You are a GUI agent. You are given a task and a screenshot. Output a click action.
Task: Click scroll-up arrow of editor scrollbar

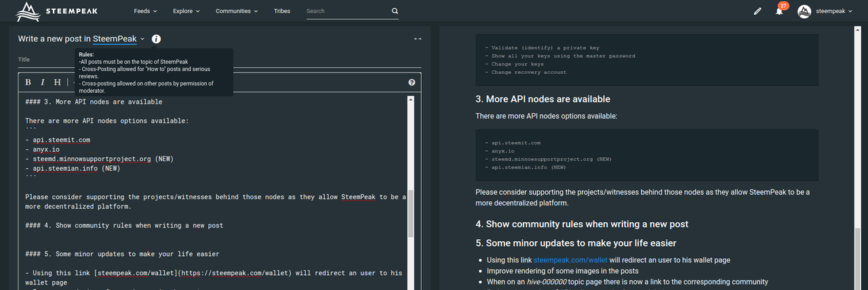coord(410,99)
